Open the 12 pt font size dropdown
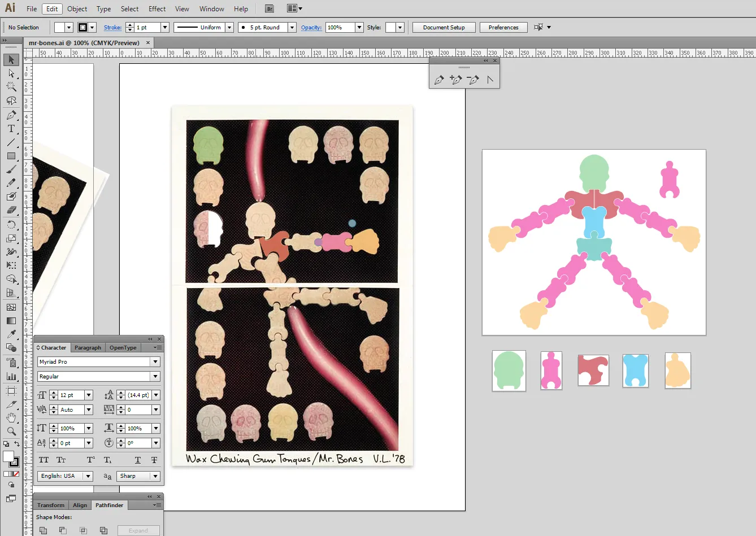The height and width of the screenshot is (536, 756). click(89, 395)
